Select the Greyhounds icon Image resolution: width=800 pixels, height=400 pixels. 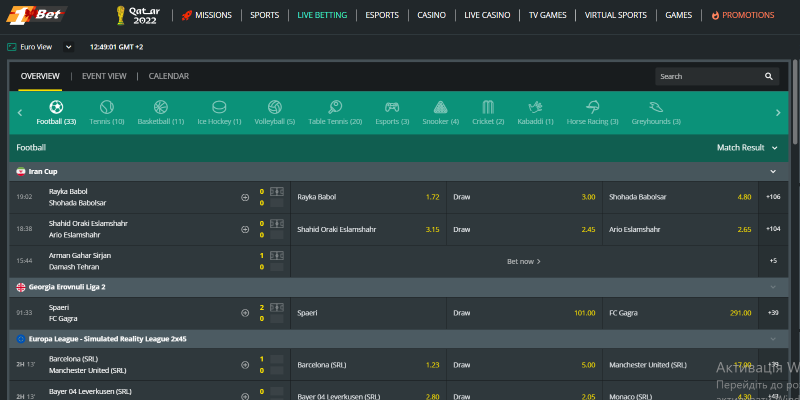(x=656, y=107)
